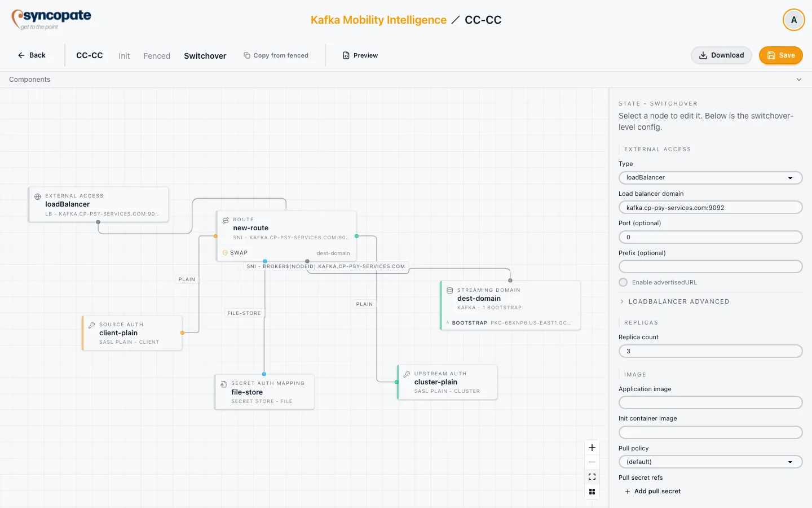This screenshot has height=508, width=812.
Task: Click the SNI - BROKER$(NODEID) edge label
Action: click(326, 266)
